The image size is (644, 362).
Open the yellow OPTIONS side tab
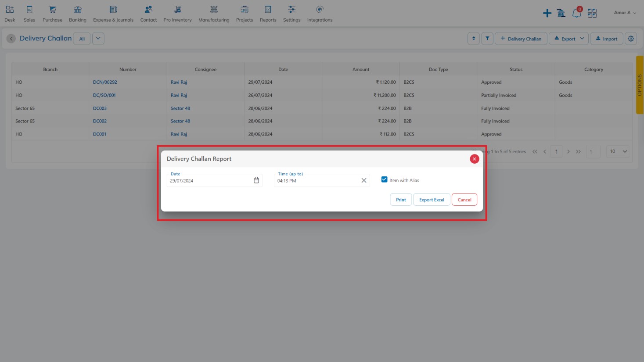pyautogui.click(x=640, y=85)
